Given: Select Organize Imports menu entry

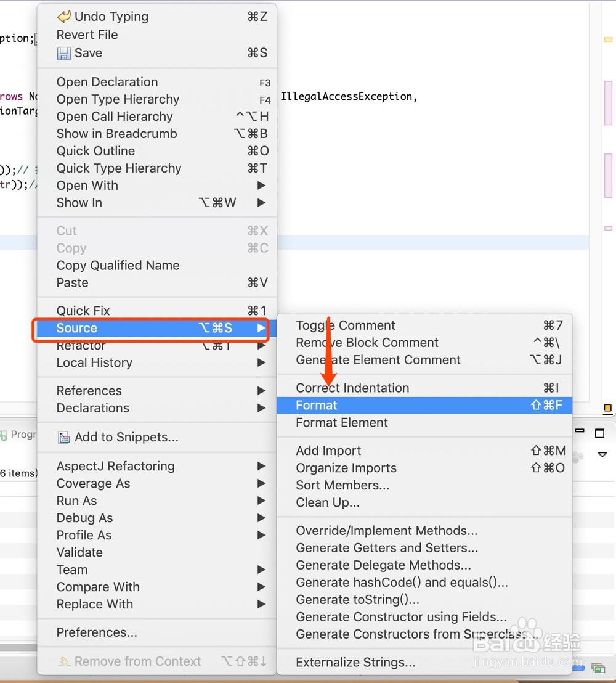Looking at the screenshot, I should [x=346, y=468].
